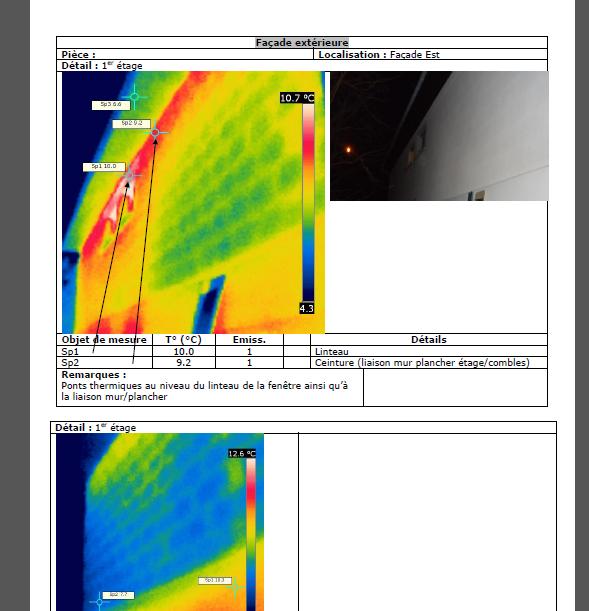Click the color scale bar of the top thermal image
The height and width of the screenshot is (611, 589).
point(308,203)
